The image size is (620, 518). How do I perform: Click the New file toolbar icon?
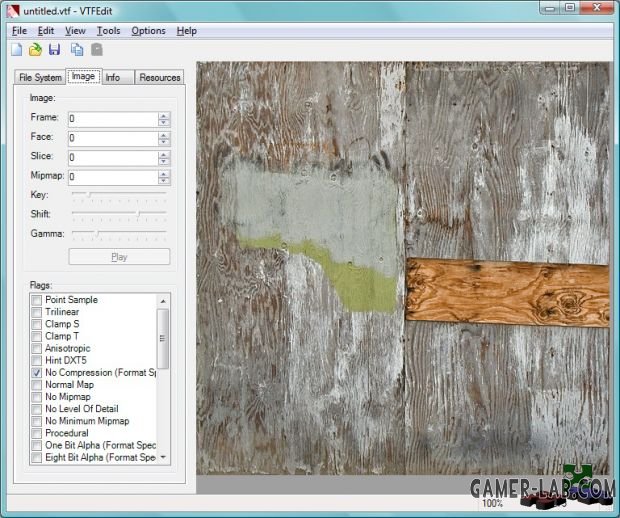click(17, 50)
